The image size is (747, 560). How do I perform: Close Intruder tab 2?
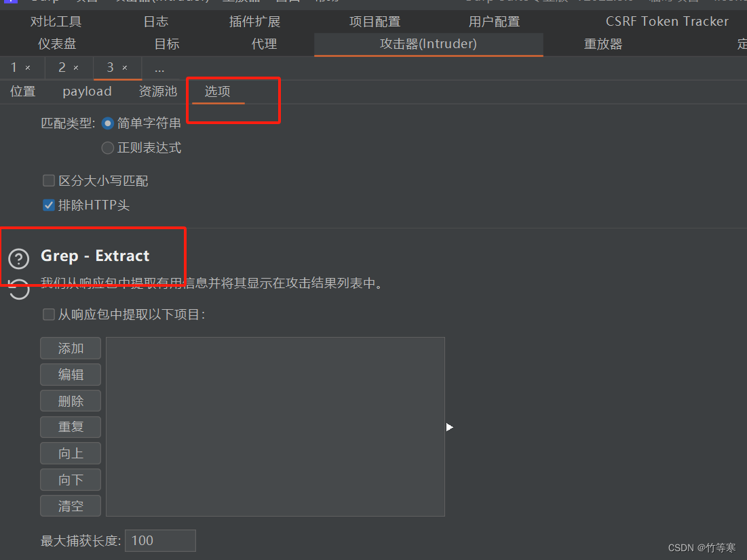point(76,68)
